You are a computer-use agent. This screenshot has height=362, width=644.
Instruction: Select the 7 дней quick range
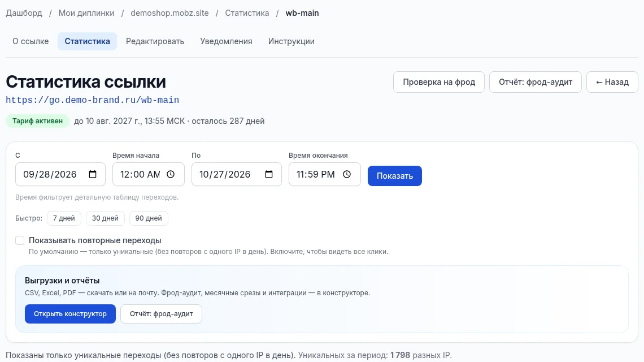pyautogui.click(x=64, y=218)
